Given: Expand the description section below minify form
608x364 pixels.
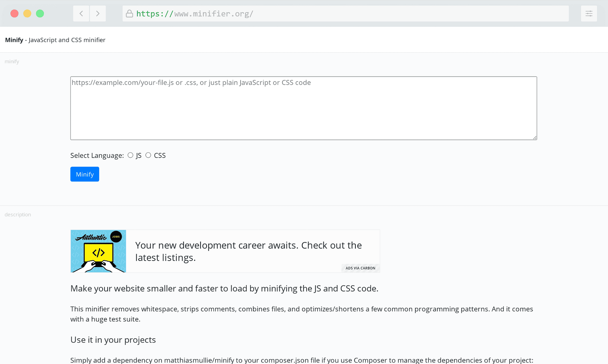Looking at the screenshot, I should pos(18,214).
